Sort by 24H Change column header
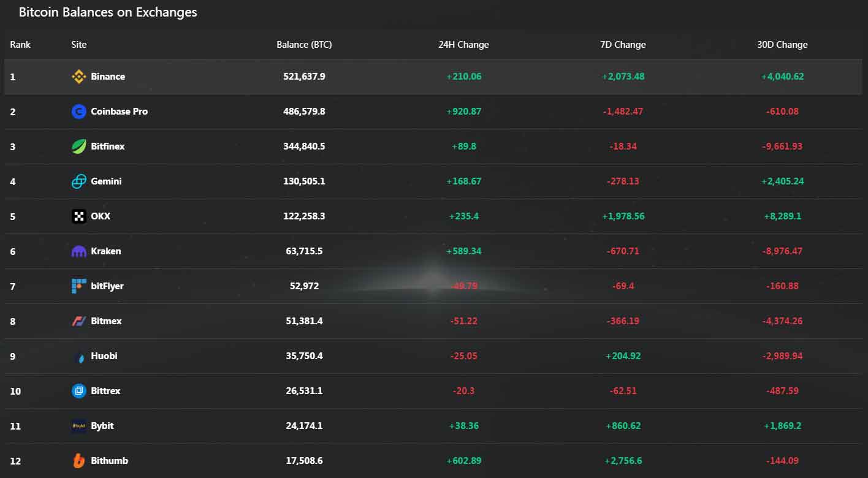 (463, 45)
